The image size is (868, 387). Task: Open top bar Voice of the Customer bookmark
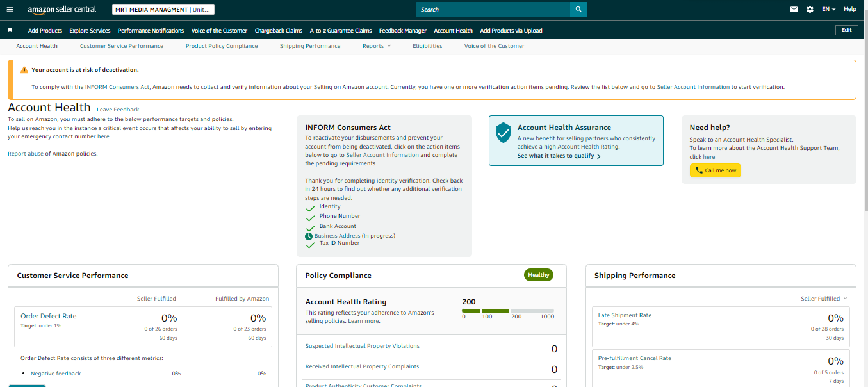coord(219,31)
